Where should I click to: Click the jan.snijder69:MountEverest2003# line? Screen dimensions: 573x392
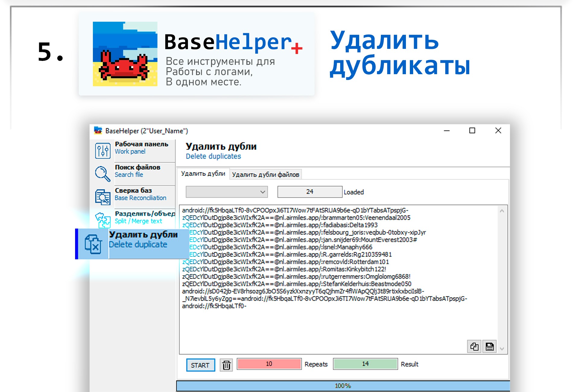pos(303,240)
